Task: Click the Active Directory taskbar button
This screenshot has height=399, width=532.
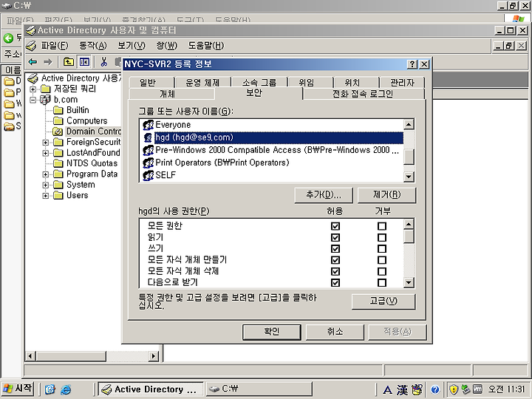Action: 151,389
